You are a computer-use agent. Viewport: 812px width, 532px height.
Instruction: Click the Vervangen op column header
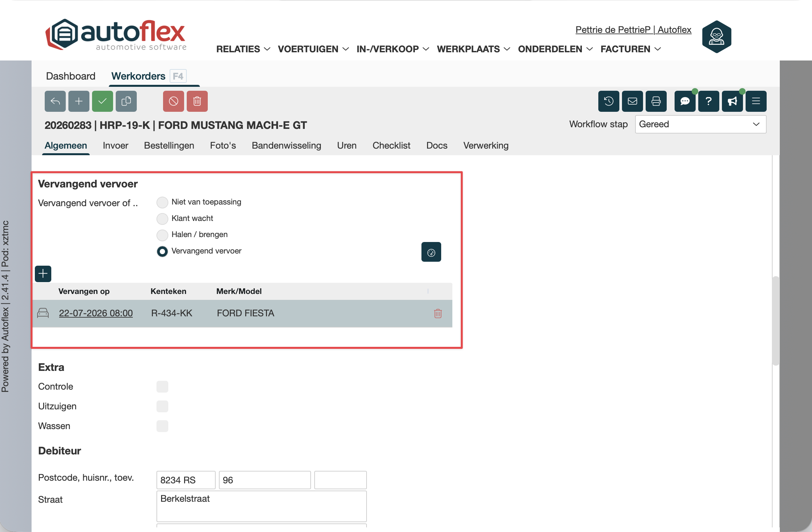pyautogui.click(x=84, y=291)
